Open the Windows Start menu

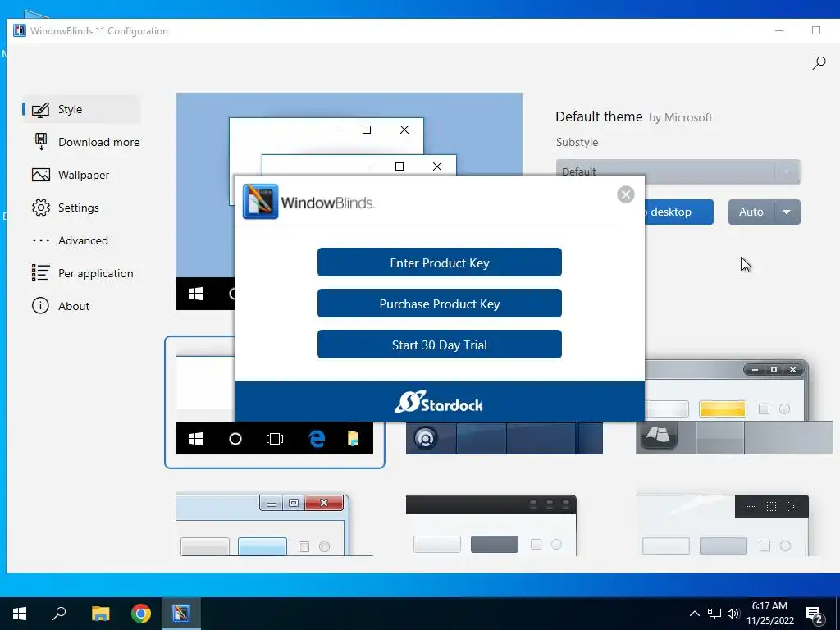click(x=20, y=614)
